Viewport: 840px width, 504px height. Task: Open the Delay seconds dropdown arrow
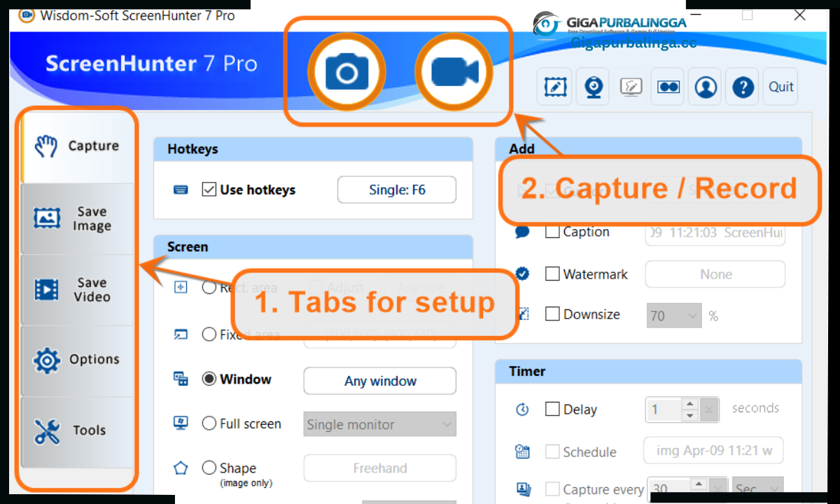pos(709,409)
